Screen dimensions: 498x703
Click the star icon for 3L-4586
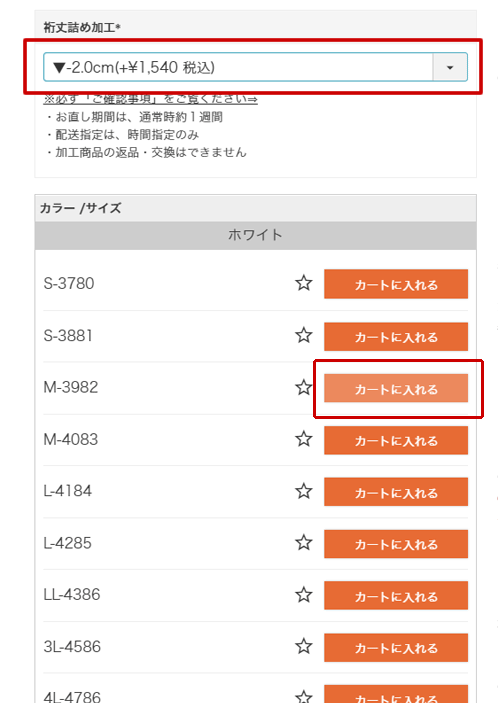pos(303,646)
